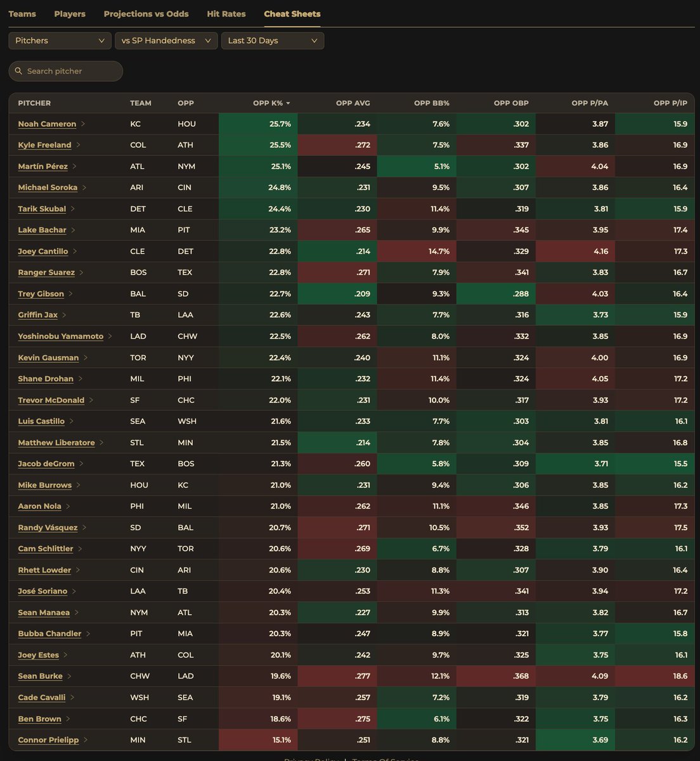
Task: Click chevron icon next to Trey Gibson
Action: pos(70,294)
